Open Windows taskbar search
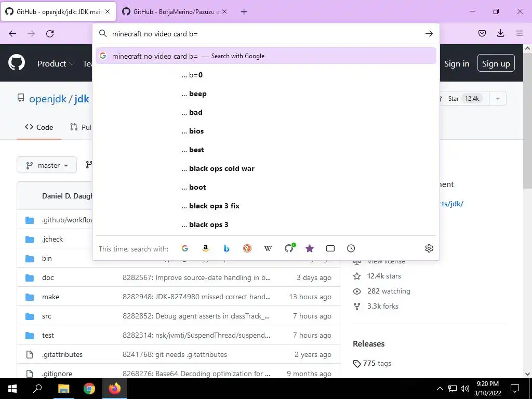 (x=37, y=389)
